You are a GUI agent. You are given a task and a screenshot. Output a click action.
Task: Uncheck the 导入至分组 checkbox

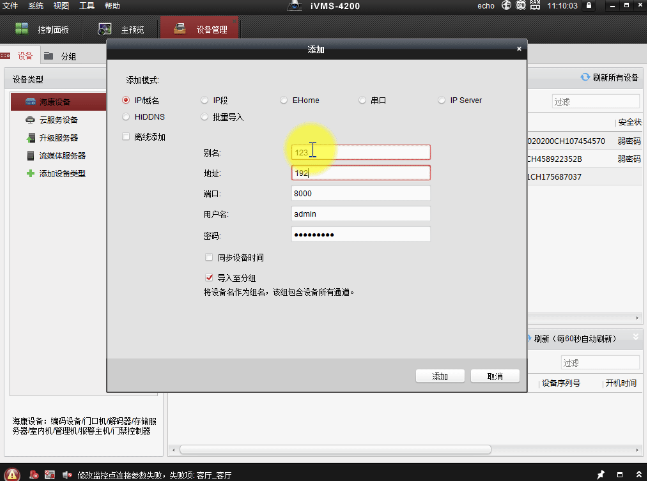(209, 276)
